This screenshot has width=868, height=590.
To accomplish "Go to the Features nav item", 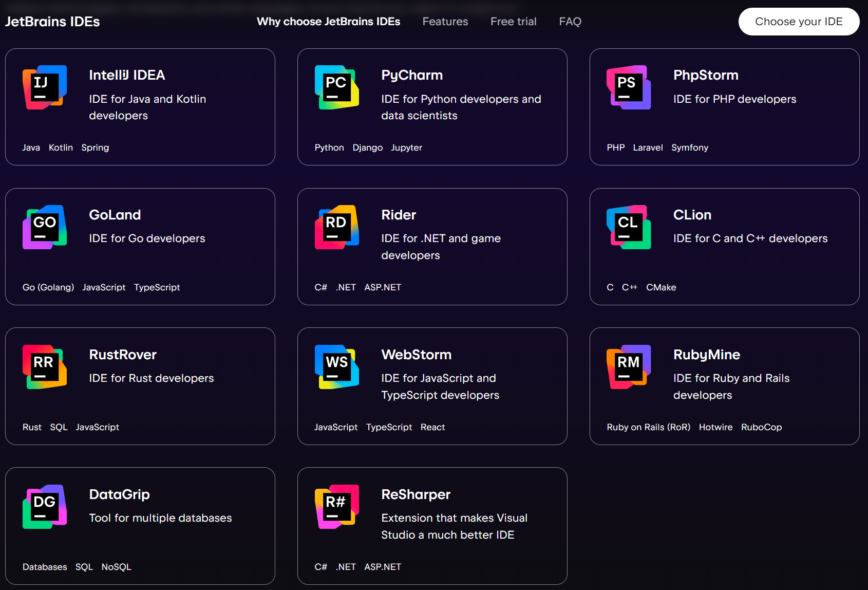I will coord(445,22).
